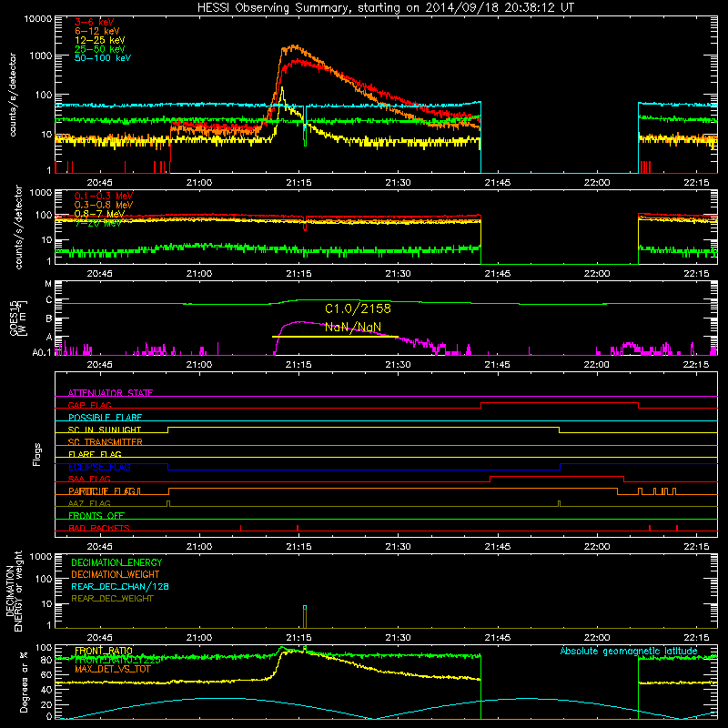Select the SAA_FLAG label
728x728 pixels.
[89, 480]
